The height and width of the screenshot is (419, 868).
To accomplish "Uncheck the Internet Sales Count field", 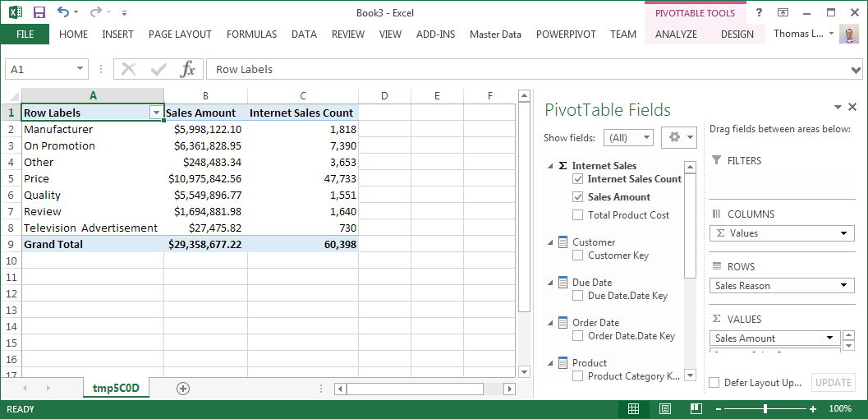I will pos(579,179).
